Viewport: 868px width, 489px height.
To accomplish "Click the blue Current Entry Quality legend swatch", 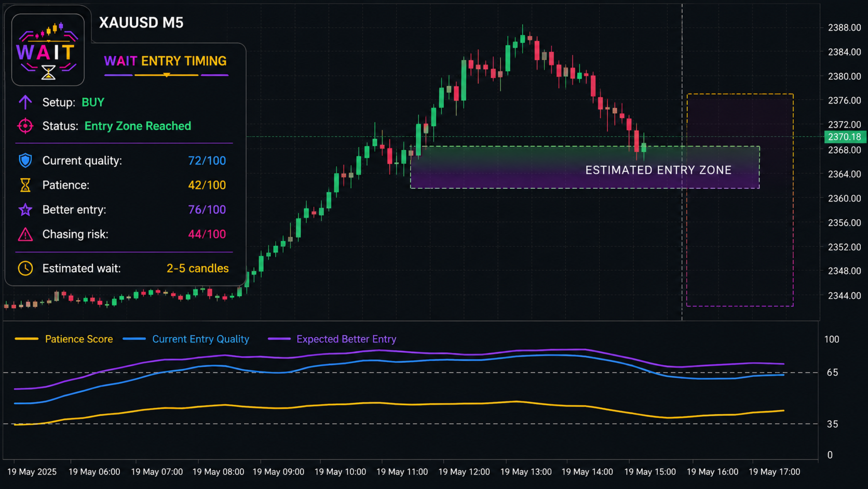I will [134, 339].
